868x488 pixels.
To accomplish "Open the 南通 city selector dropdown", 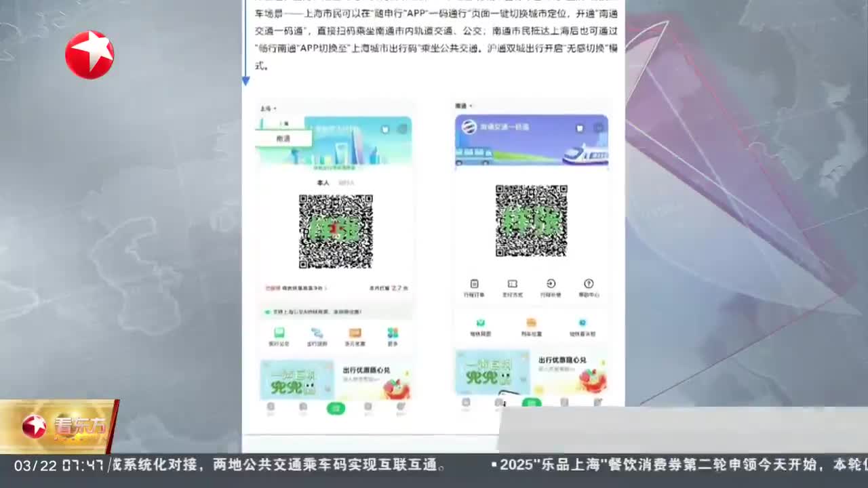I will coord(464,106).
